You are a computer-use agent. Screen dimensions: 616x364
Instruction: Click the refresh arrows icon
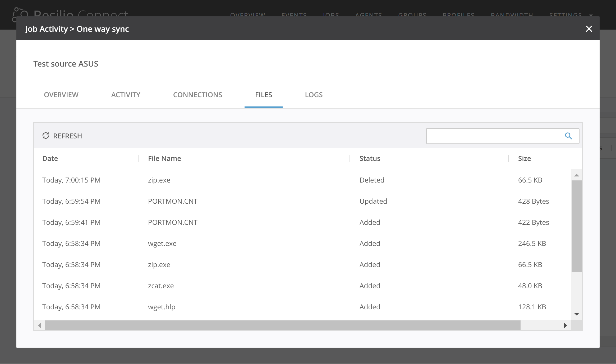coord(46,136)
